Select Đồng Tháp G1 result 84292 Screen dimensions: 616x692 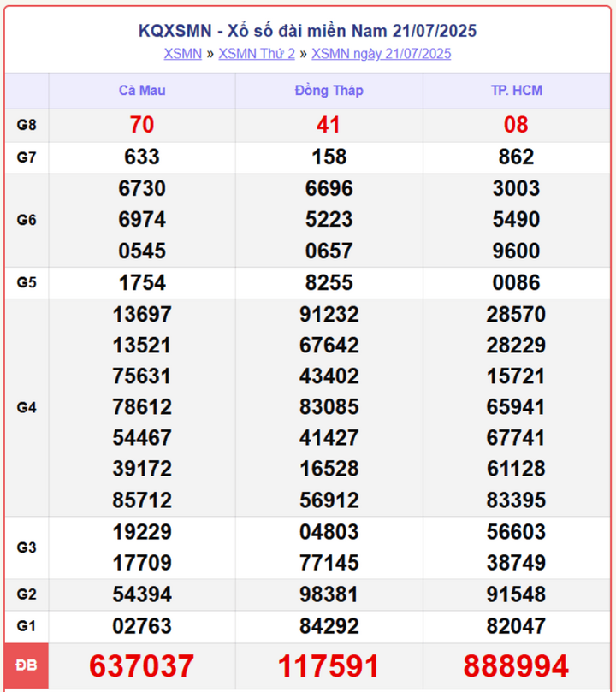[329, 627]
